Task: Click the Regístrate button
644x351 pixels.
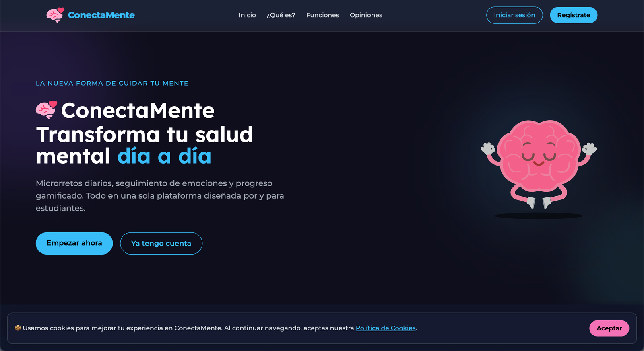Action: 574,15
